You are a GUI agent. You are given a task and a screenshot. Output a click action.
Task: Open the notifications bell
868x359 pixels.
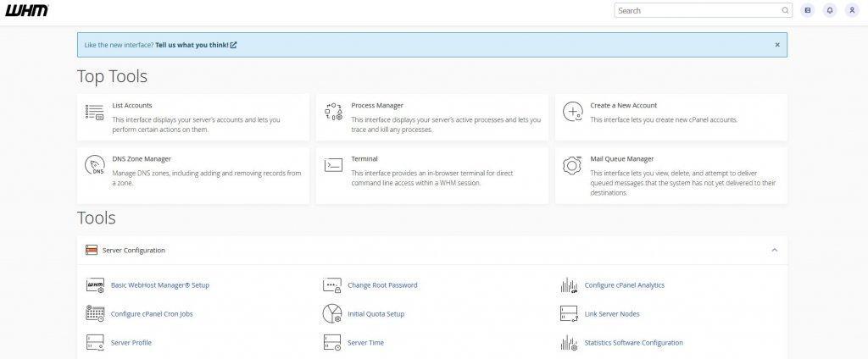point(830,10)
